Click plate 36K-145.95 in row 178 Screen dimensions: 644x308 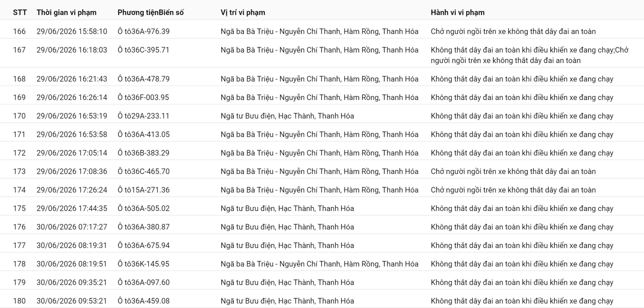point(144,264)
